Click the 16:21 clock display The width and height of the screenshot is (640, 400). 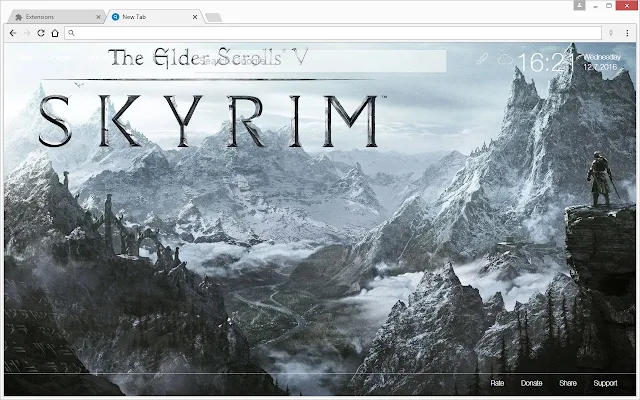coord(546,62)
